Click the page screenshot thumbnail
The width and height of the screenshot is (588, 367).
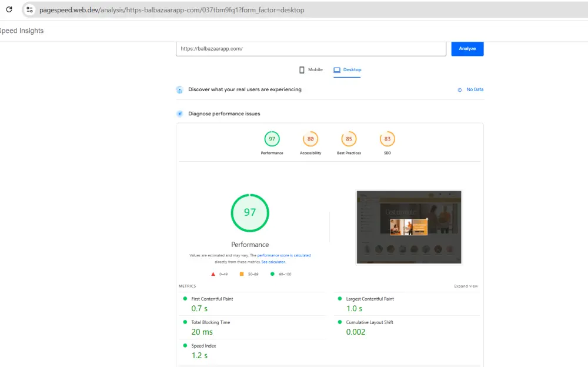click(409, 227)
